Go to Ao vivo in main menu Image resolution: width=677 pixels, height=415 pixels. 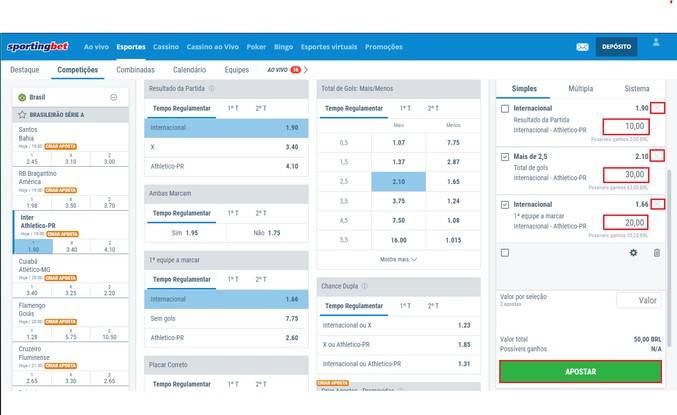[96, 47]
